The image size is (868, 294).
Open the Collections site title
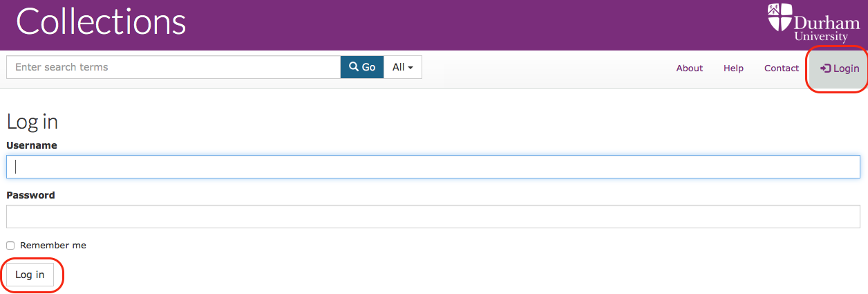(x=102, y=22)
